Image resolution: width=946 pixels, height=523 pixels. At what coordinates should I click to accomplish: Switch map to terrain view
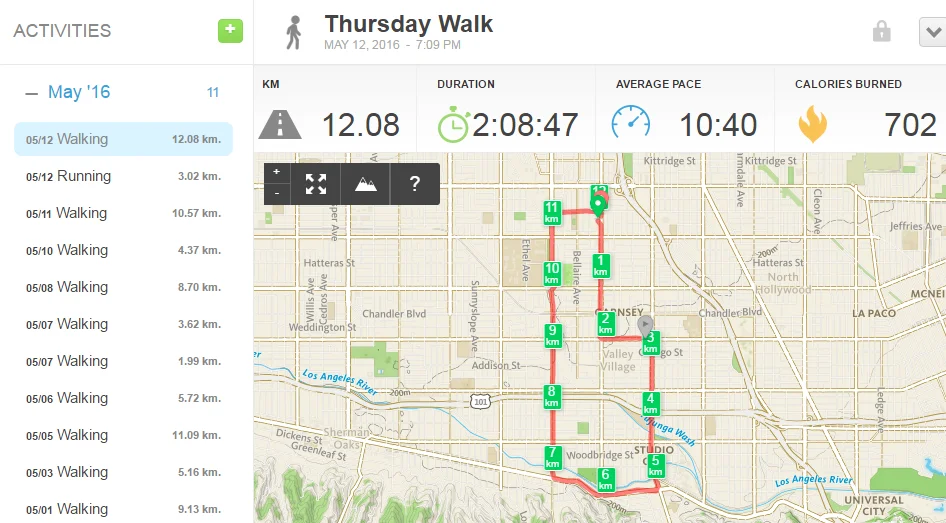pyautogui.click(x=365, y=184)
